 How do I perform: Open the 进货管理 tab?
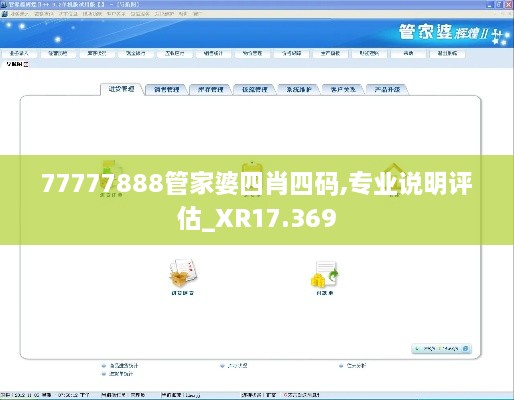click(122, 89)
